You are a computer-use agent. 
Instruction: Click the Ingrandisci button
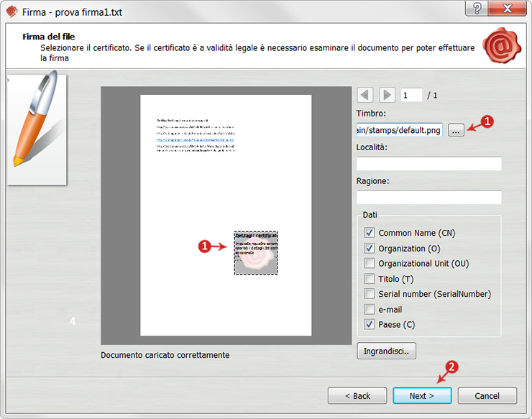click(386, 351)
